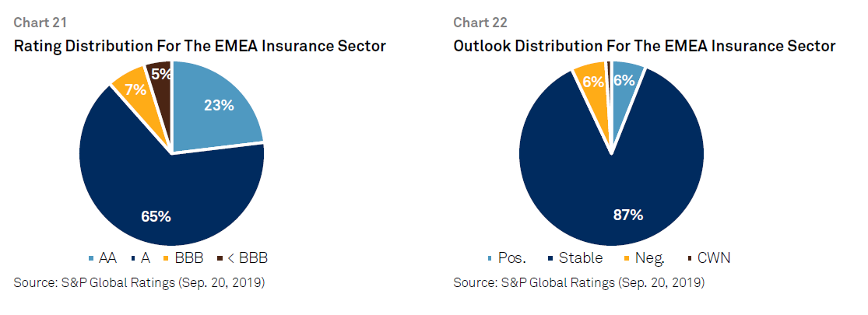The height and width of the screenshot is (315, 868).
Task: Select the CWN legend marker
Action: 689,258
